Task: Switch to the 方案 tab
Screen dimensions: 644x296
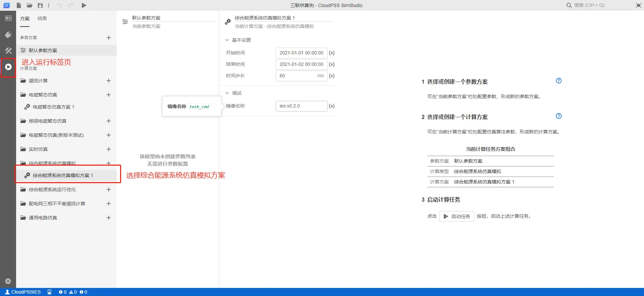Action: pyautogui.click(x=25, y=18)
